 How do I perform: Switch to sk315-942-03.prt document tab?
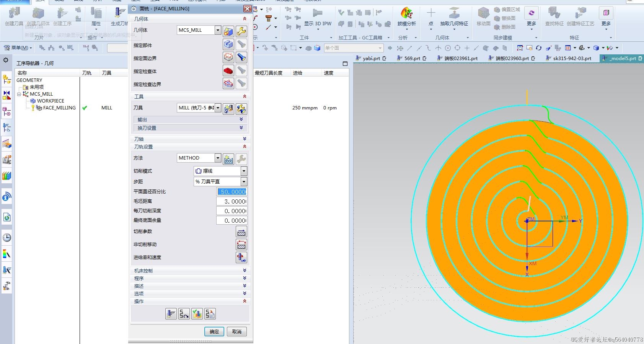click(x=569, y=58)
